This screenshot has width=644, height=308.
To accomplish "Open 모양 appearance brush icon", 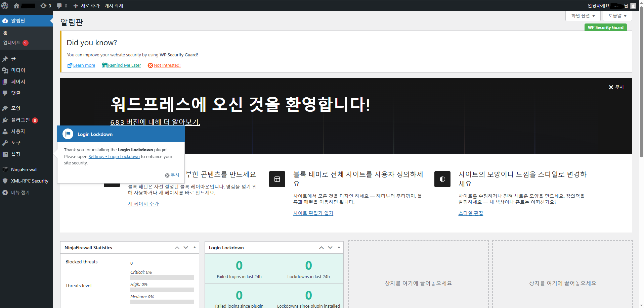I will 5,108.
